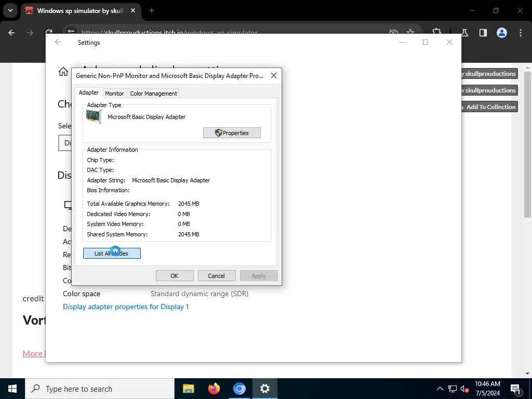Click the display adapter card icon
The height and width of the screenshot is (399, 532).
94,117
